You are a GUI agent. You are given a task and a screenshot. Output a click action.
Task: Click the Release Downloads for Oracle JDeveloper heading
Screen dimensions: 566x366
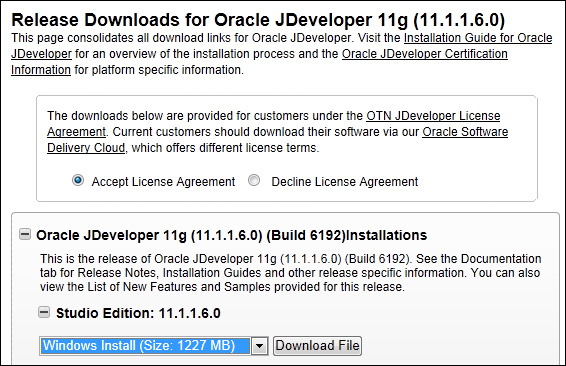click(x=258, y=19)
